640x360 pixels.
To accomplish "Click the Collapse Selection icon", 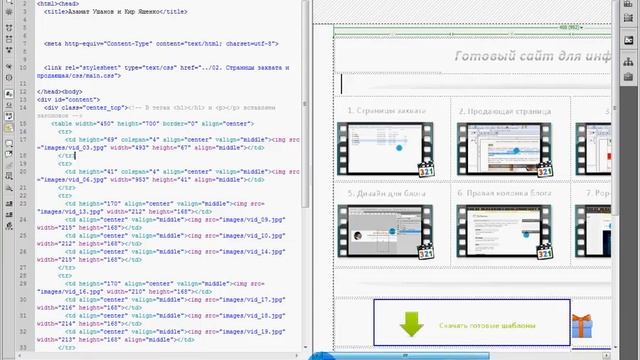I will (x=9, y=39).
